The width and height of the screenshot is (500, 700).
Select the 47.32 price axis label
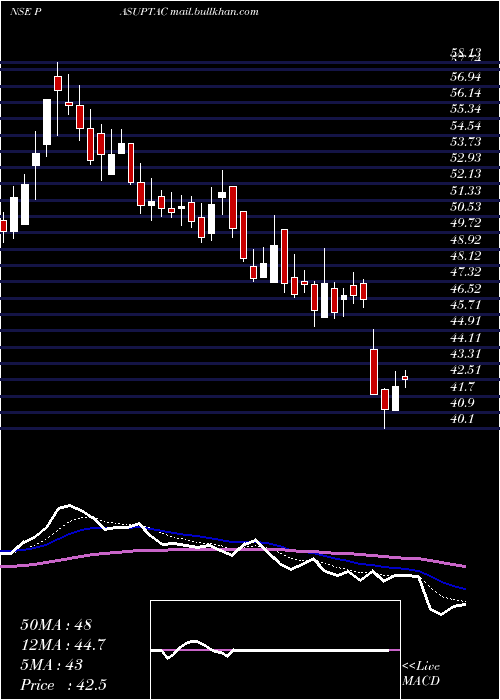(x=465, y=272)
